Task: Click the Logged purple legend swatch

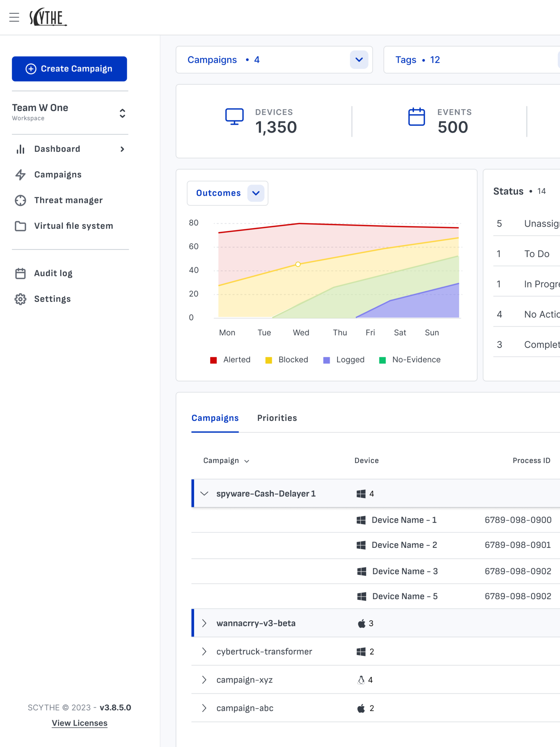Action: tap(326, 360)
